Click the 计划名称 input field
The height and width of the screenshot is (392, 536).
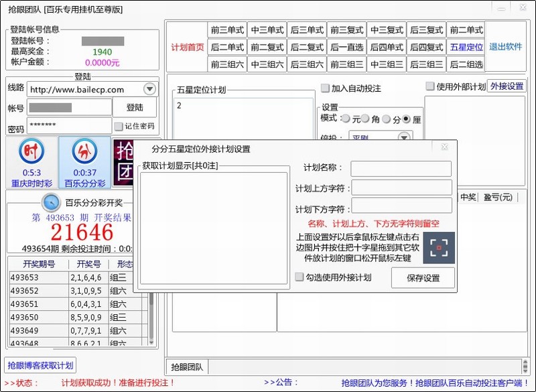click(401, 168)
